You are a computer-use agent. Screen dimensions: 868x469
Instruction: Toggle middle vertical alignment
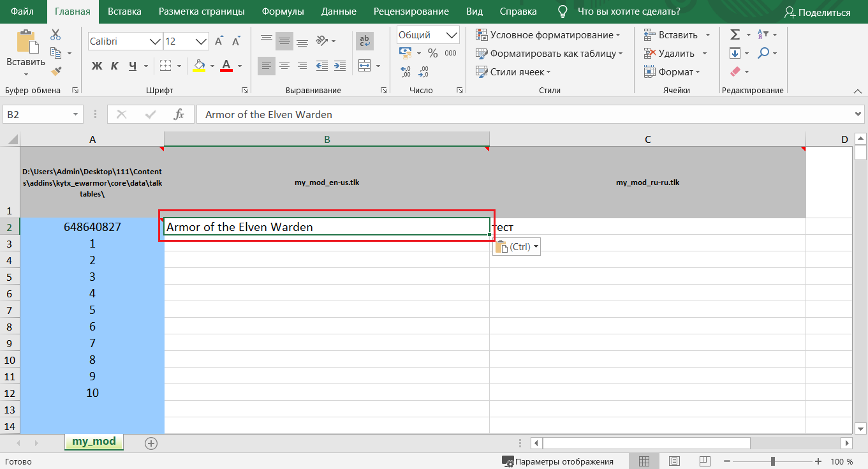pyautogui.click(x=284, y=41)
